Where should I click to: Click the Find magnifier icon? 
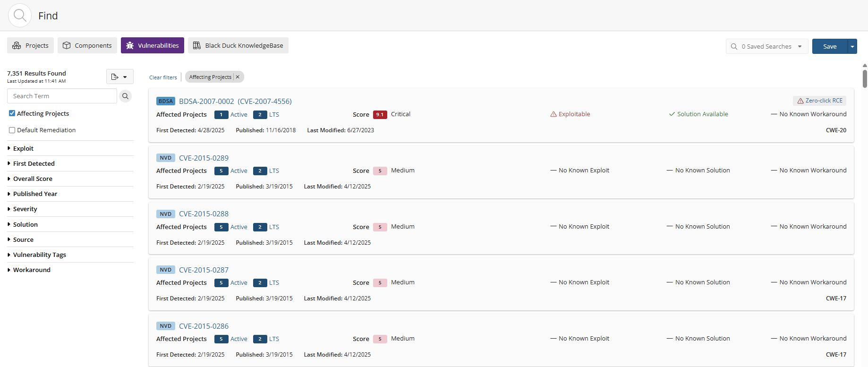[20, 16]
